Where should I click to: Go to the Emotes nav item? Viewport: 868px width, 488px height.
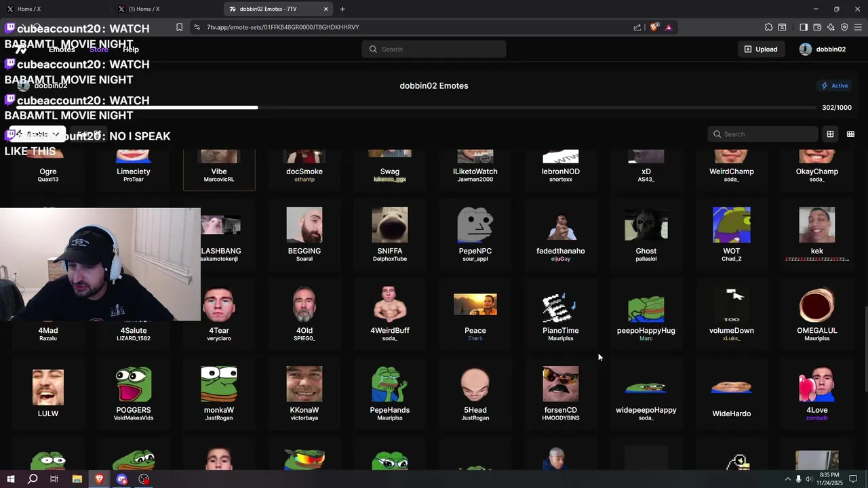[62, 49]
